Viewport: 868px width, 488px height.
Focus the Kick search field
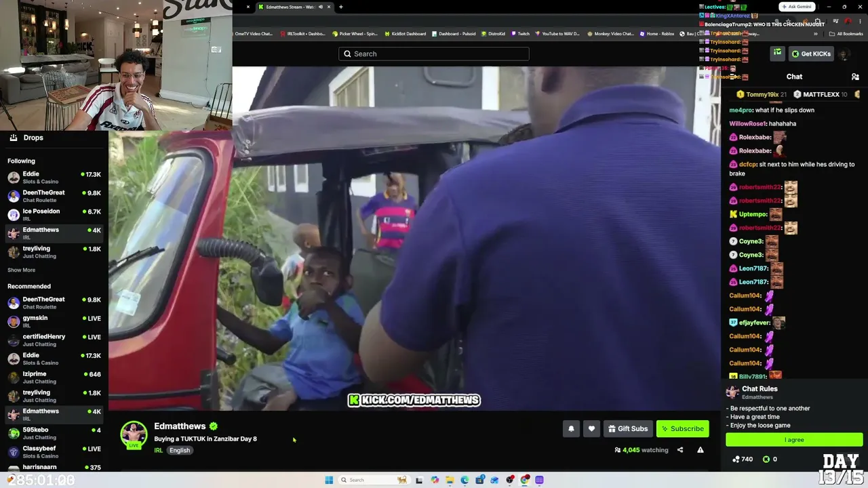coord(434,54)
